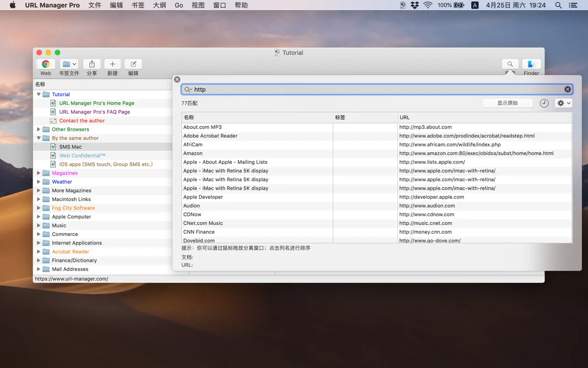The image size is (588, 368).
Task: Open the 书签 menu
Action: pos(138,5)
